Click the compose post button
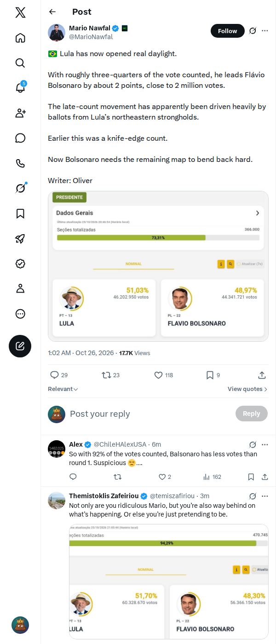276x644 pixels. coord(20,346)
